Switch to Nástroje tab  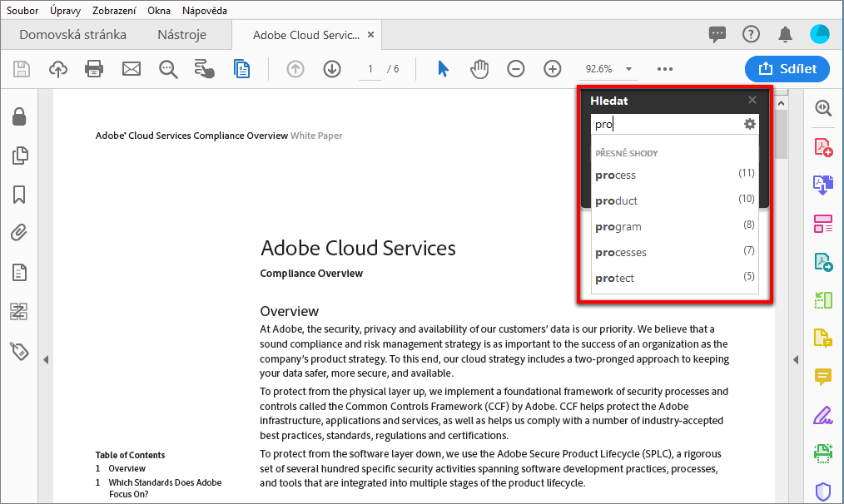182,35
